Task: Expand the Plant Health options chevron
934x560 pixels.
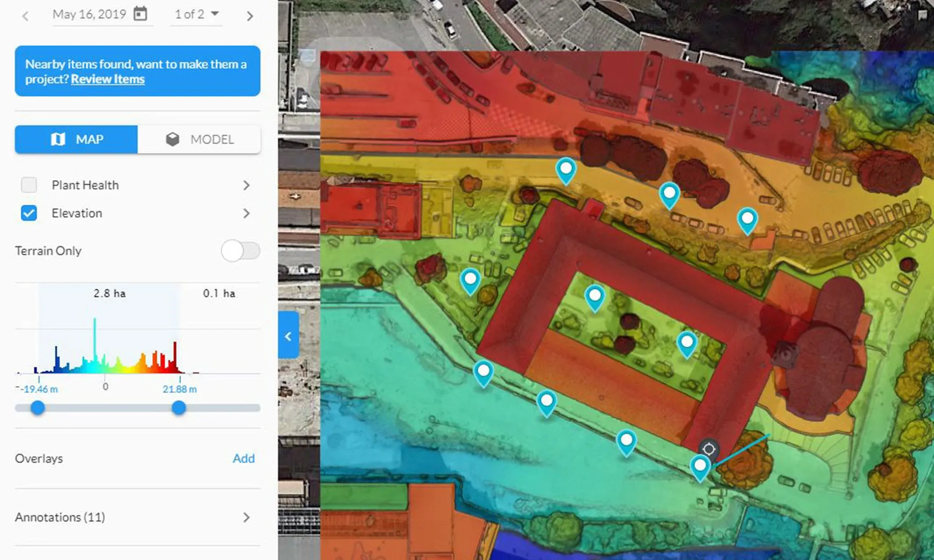Action: coord(246,185)
